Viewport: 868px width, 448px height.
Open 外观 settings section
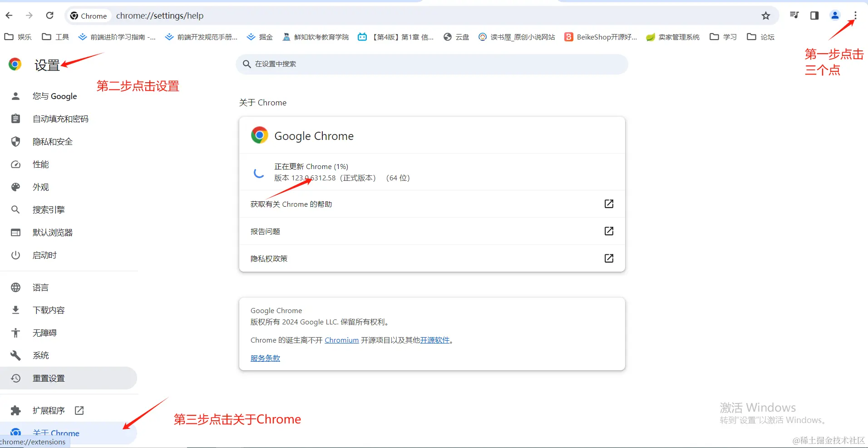68,187
